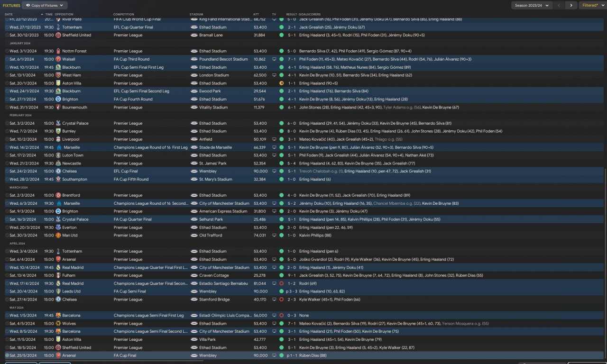Viewport: 607px width, 364px height.
Task: Click the 81,044 attendance value
Action: pyautogui.click(x=259, y=283)
